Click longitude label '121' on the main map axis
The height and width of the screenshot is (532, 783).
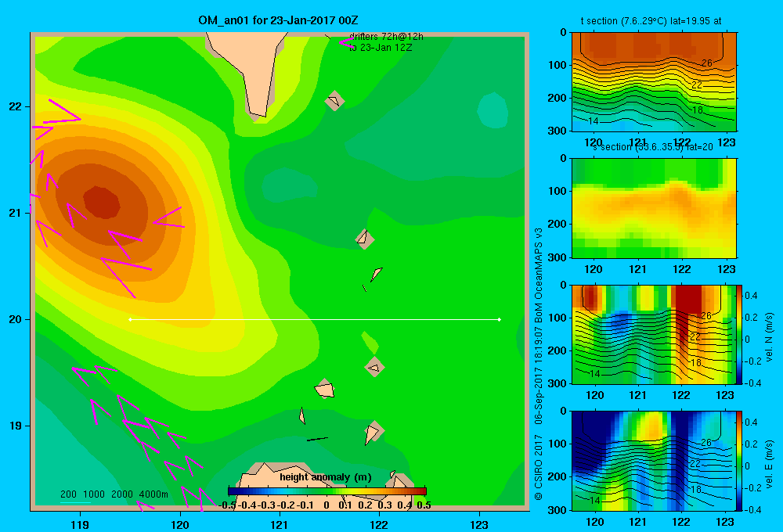click(280, 524)
